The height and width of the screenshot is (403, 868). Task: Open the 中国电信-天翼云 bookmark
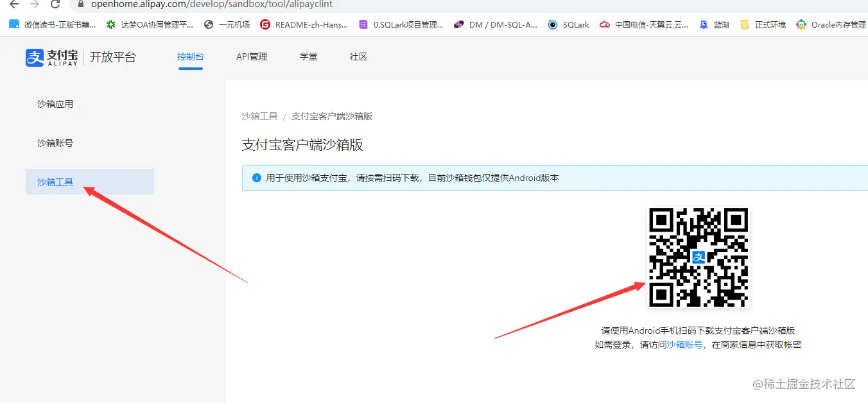click(x=644, y=24)
